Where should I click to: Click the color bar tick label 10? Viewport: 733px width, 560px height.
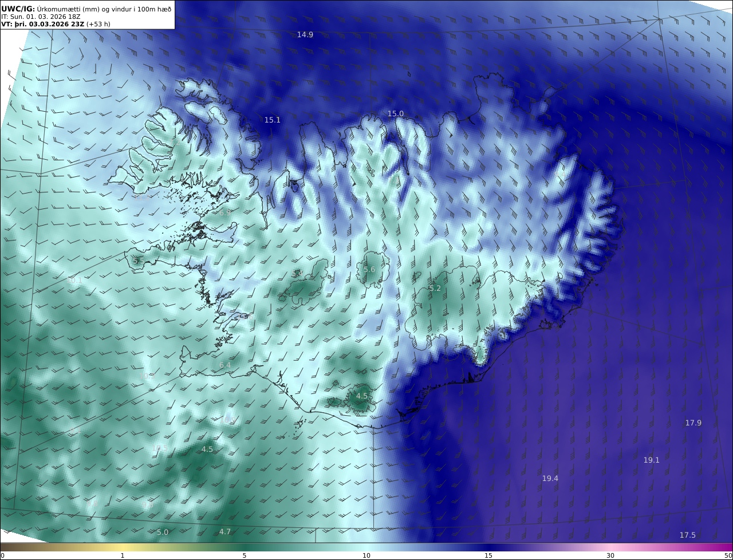(366, 556)
